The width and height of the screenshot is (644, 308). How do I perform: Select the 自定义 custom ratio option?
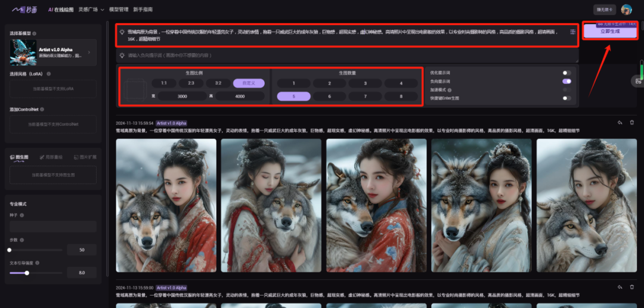[249, 83]
